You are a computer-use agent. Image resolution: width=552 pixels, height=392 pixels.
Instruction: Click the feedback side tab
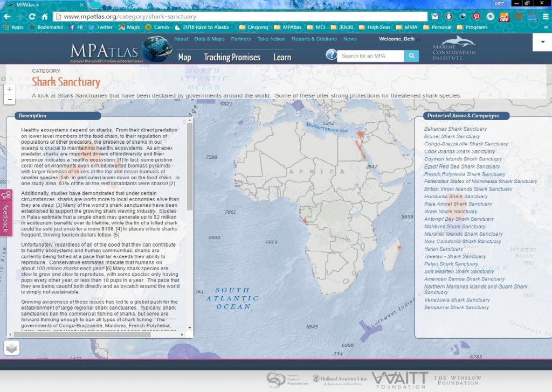[6, 213]
